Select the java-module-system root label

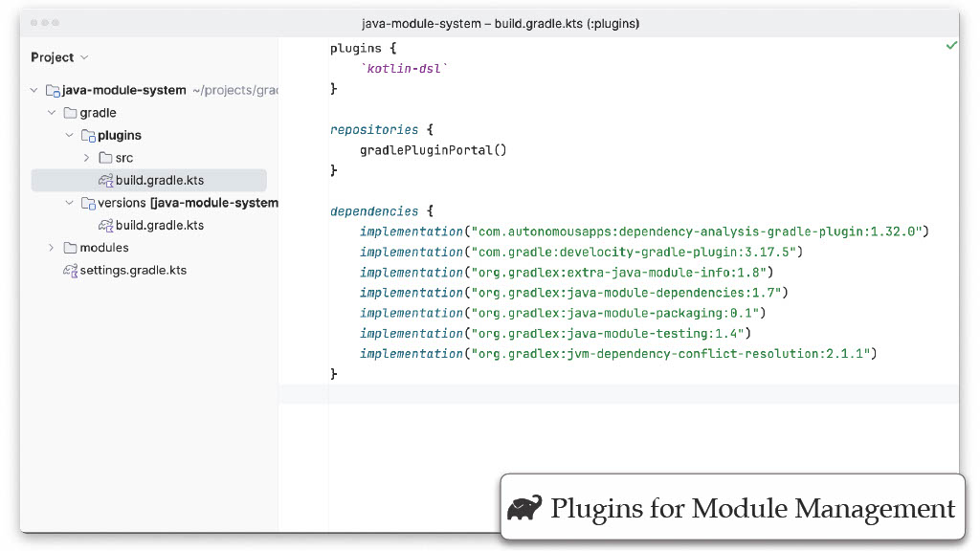tap(123, 91)
